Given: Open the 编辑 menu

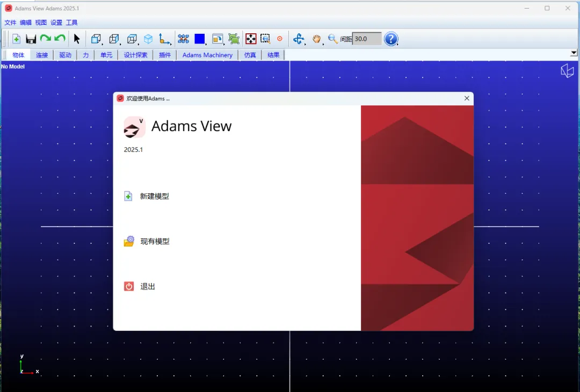Looking at the screenshot, I should pos(26,23).
